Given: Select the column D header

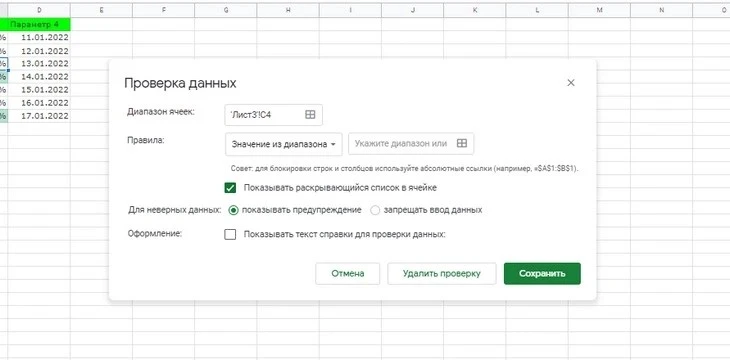Looking at the screenshot, I should tap(39, 10).
